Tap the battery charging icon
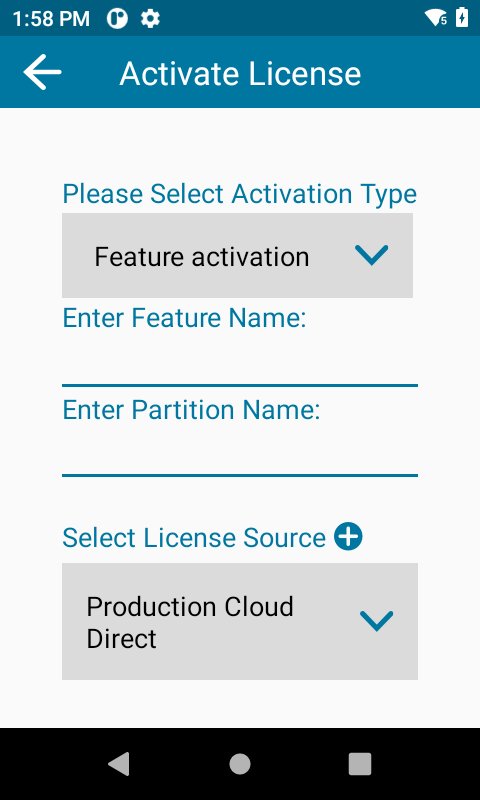Image resolution: width=480 pixels, height=800 pixels. [x=462, y=17]
